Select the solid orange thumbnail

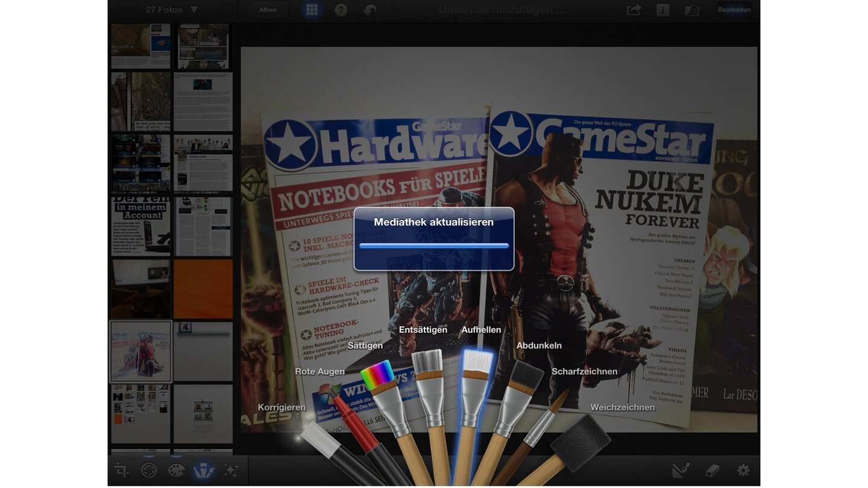[203, 289]
